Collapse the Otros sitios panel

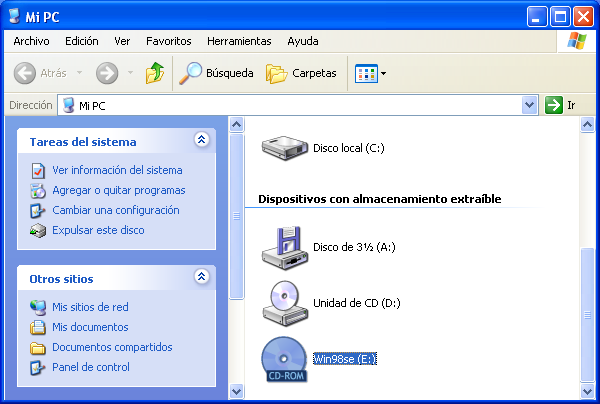point(201,276)
